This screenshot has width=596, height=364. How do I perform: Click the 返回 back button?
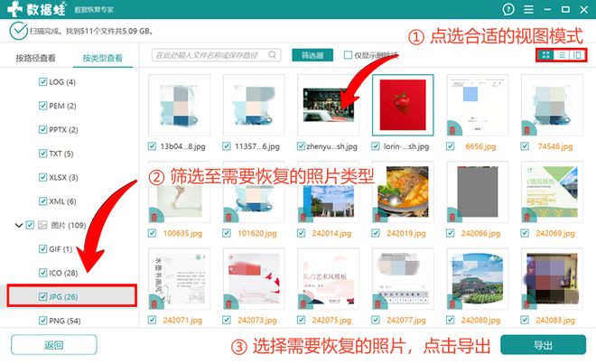53,345
